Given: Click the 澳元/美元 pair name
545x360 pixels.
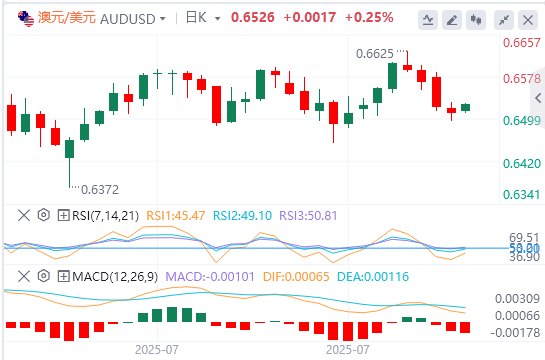Looking at the screenshot, I should [x=67, y=17].
